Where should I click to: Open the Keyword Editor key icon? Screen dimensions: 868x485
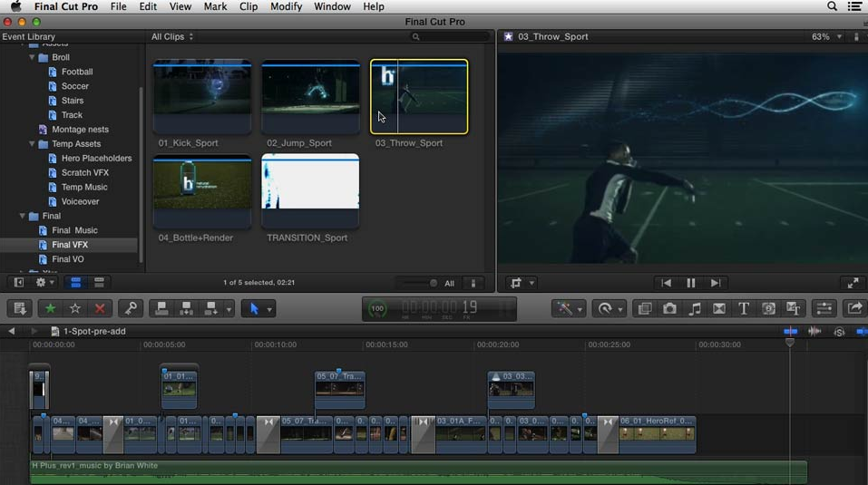(131, 309)
